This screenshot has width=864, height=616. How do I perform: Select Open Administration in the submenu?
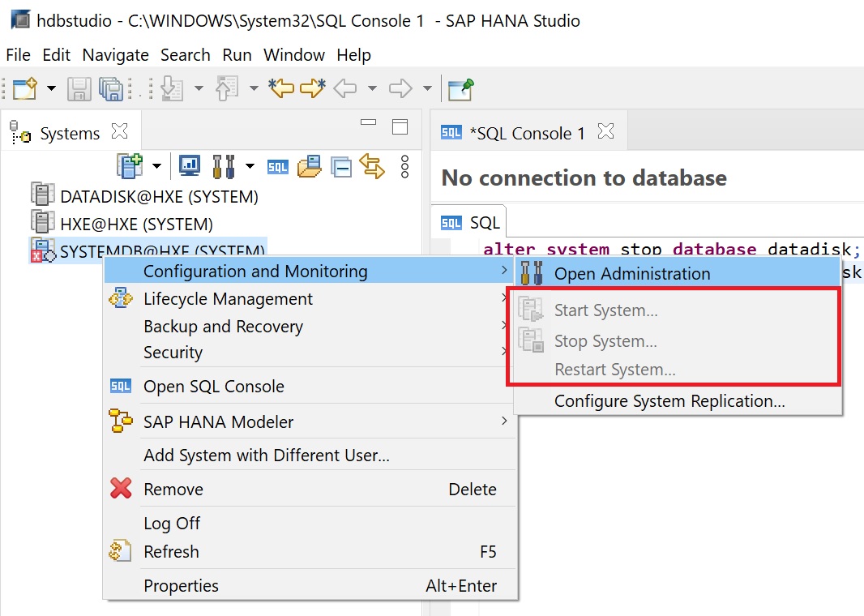point(631,274)
